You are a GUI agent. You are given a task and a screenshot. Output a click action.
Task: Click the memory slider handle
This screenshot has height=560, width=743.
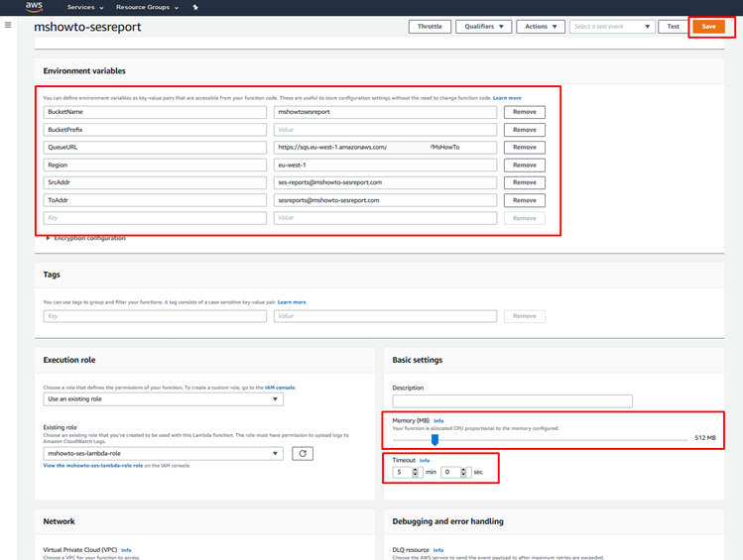click(x=434, y=440)
